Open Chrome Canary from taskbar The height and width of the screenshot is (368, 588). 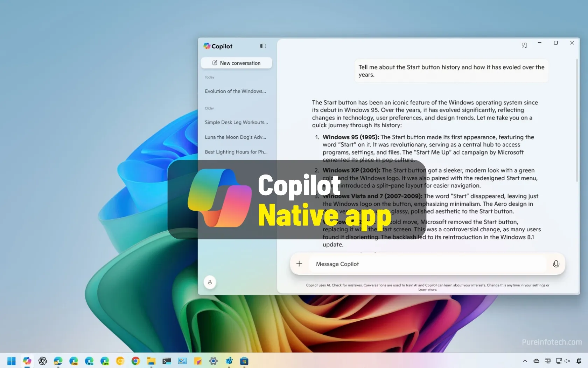(x=120, y=361)
